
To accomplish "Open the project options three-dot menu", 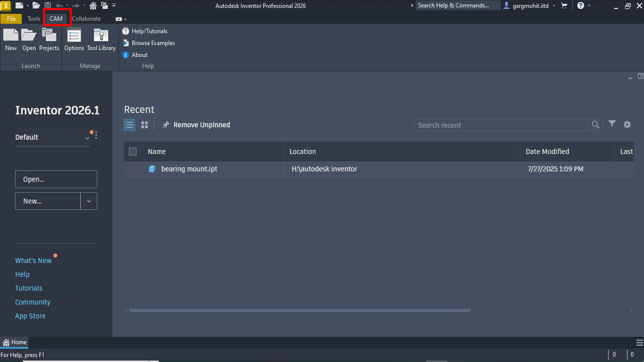I will point(96,135).
